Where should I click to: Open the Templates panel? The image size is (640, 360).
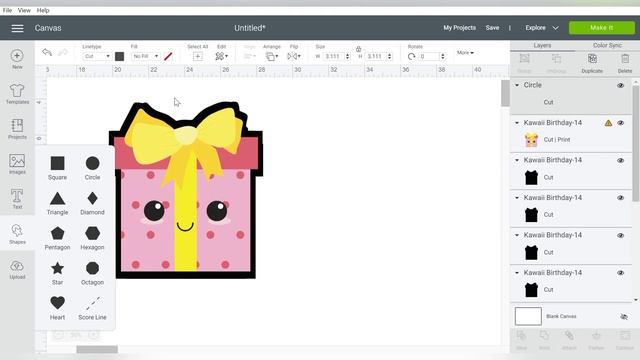[17, 94]
